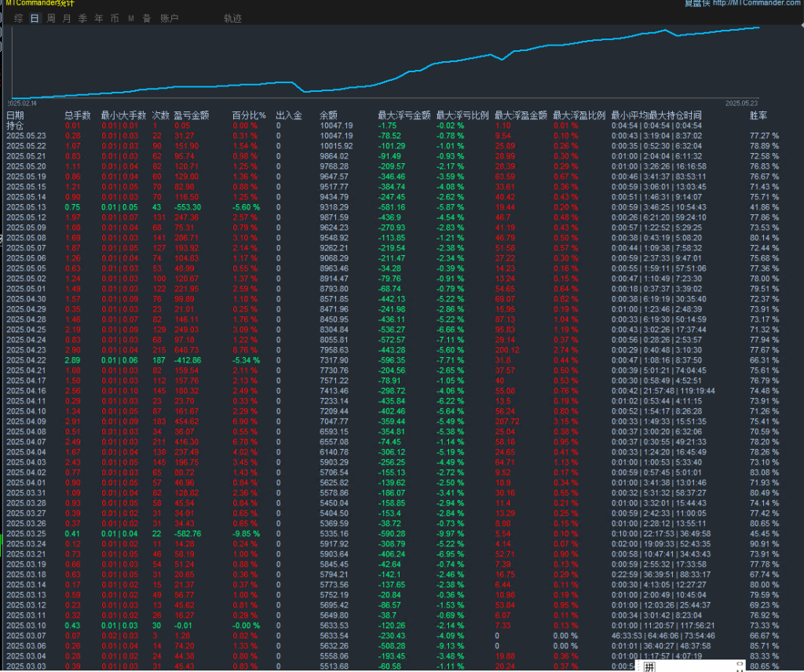Click the 币 currency tab
Screen dimensions: 804x672
pyautogui.click(x=115, y=18)
